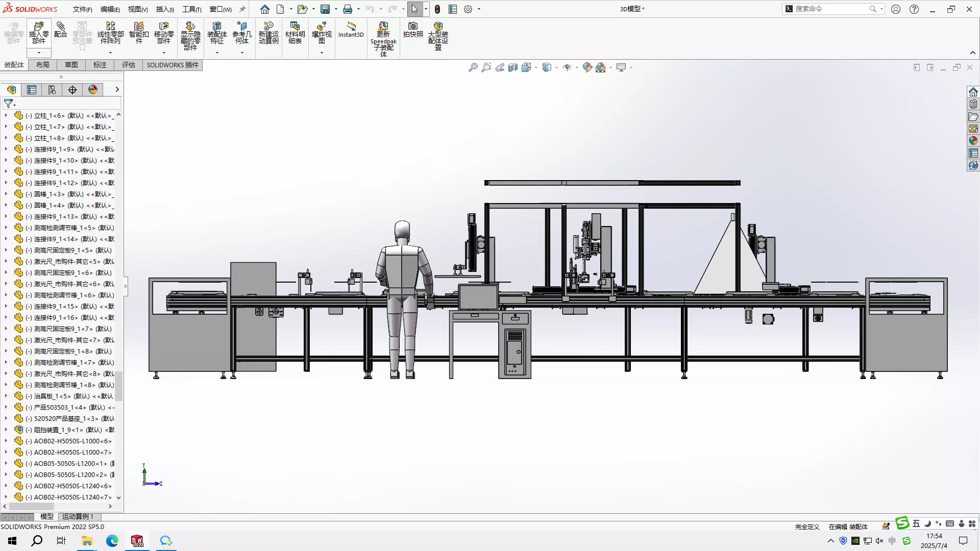The width and height of the screenshot is (980, 551).
Task: Open the View Palette task pane icon
Action: 973,129
